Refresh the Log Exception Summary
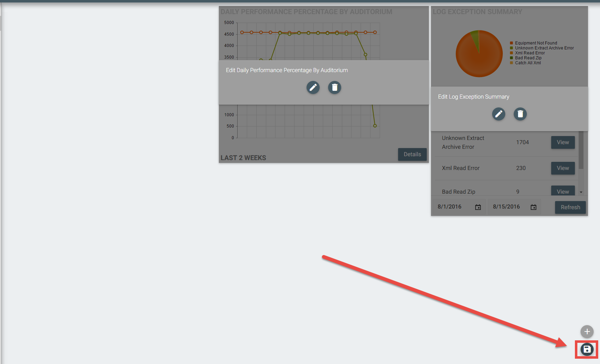 point(570,207)
